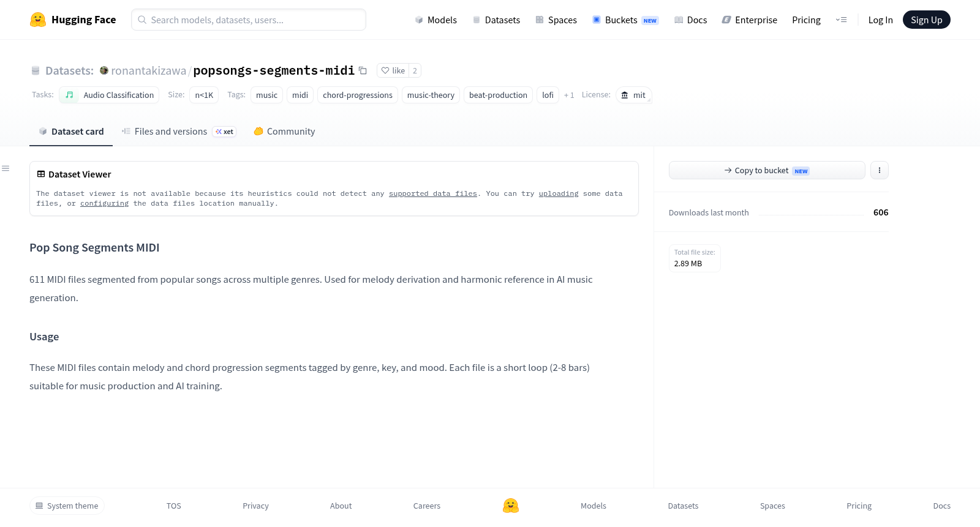Go to Models in top navigation
The width and height of the screenshot is (980, 527).
pyautogui.click(x=435, y=20)
